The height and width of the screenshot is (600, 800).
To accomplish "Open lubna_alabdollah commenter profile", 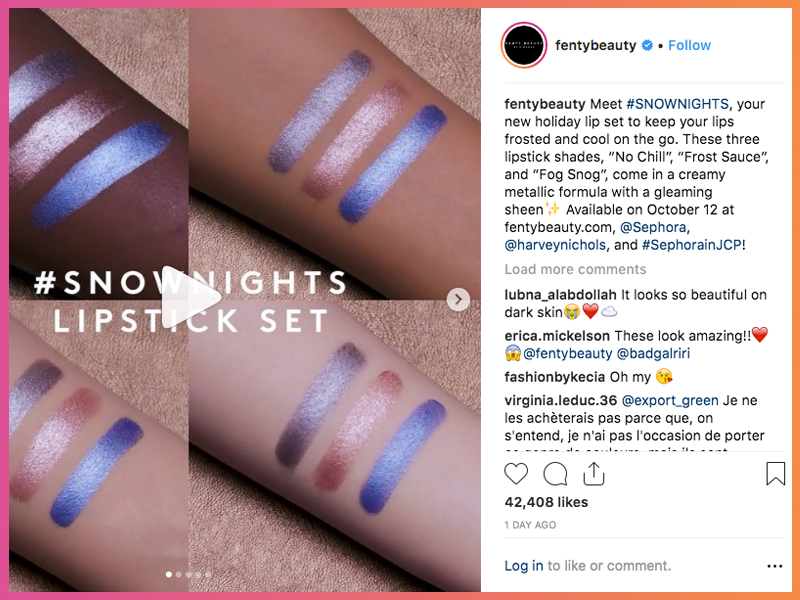I will click(560, 295).
